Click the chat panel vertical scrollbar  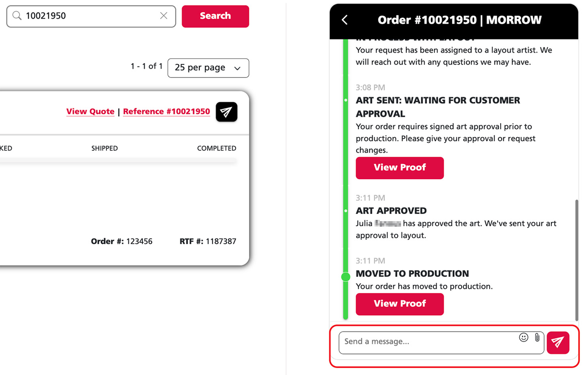(577, 260)
